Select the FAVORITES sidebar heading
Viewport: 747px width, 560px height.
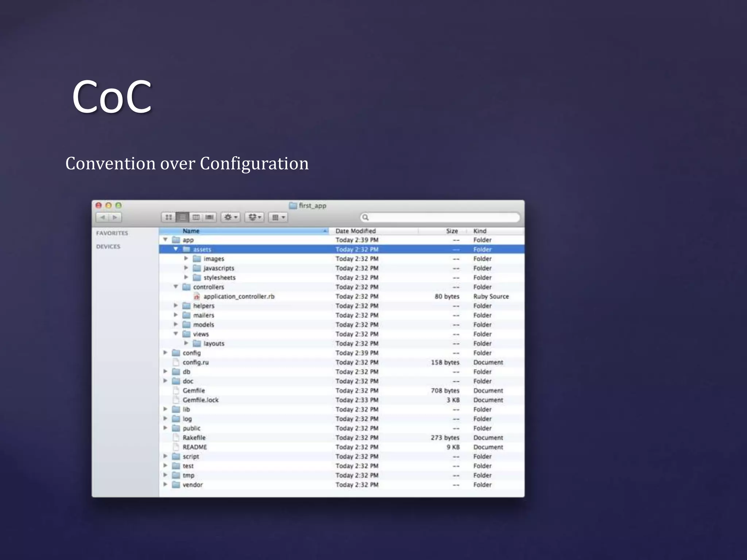pos(112,233)
